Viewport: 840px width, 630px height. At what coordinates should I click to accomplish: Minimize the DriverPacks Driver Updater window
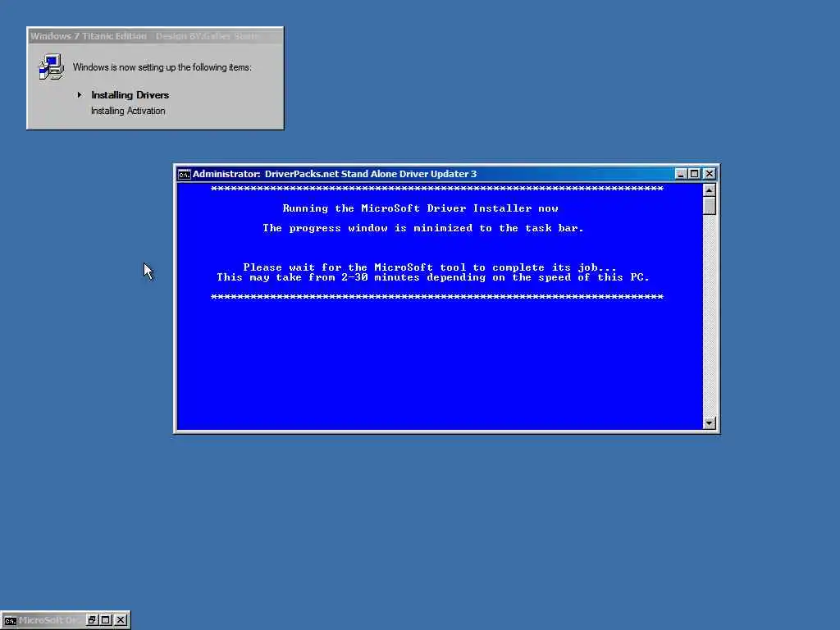(x=680, y=174)
